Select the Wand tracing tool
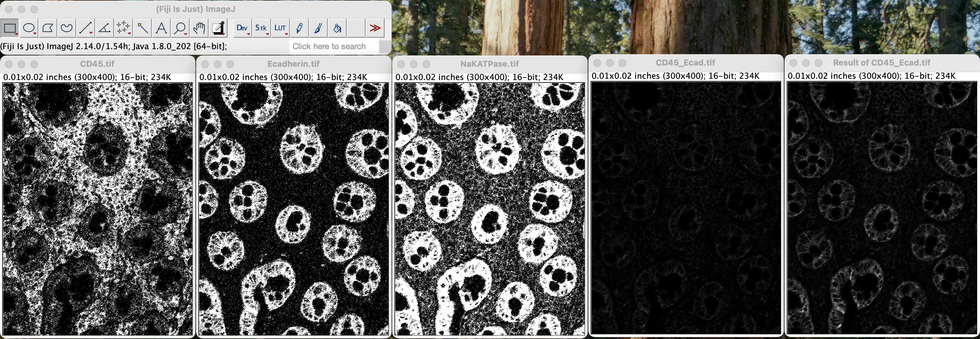The width and height of the screenshot is (980, 339). [x=142, y=28]
